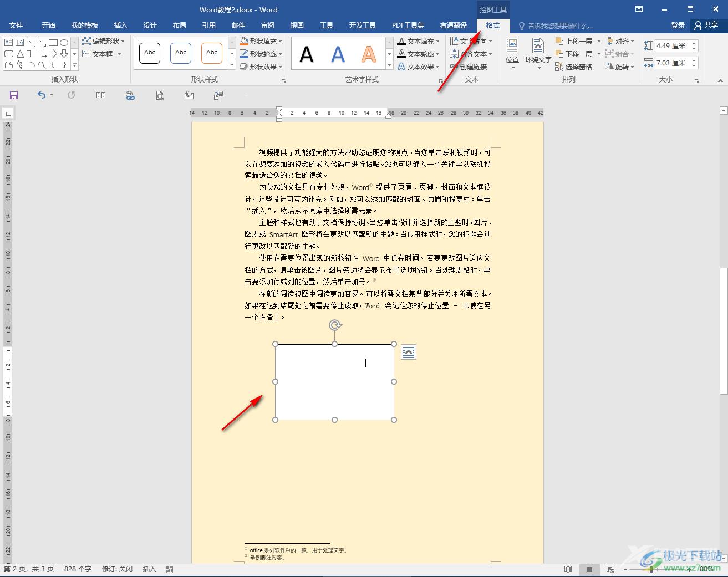Viewport: 728px width, 577px height.
Task: Click Bring Forward (上移一层) button
Action: pyautogui.click(x=574, y=41)
